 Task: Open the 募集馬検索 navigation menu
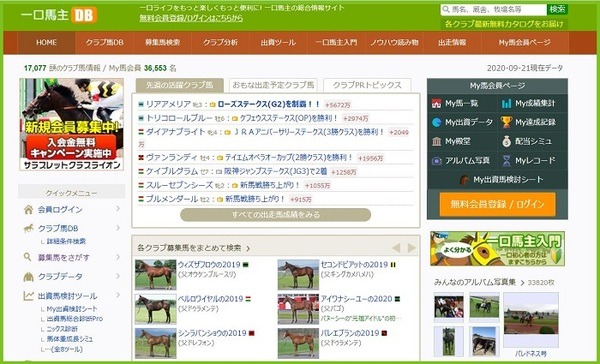[162, 42]
